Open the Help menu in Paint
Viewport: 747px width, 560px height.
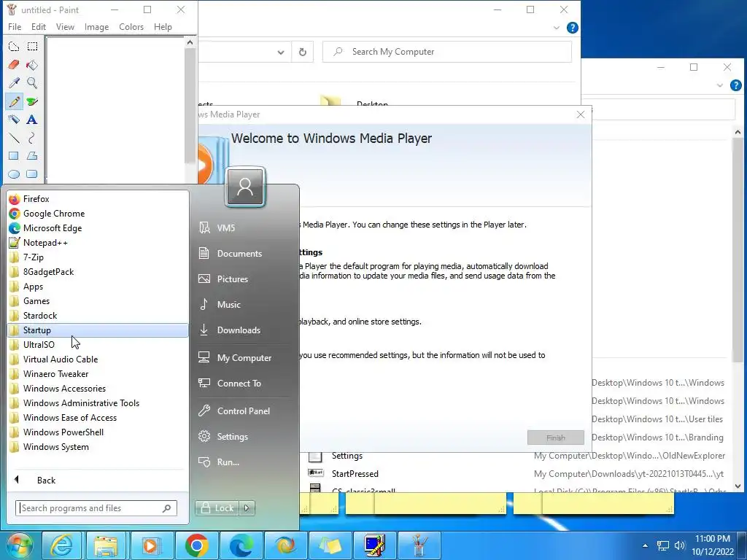[x=163, y=27]
